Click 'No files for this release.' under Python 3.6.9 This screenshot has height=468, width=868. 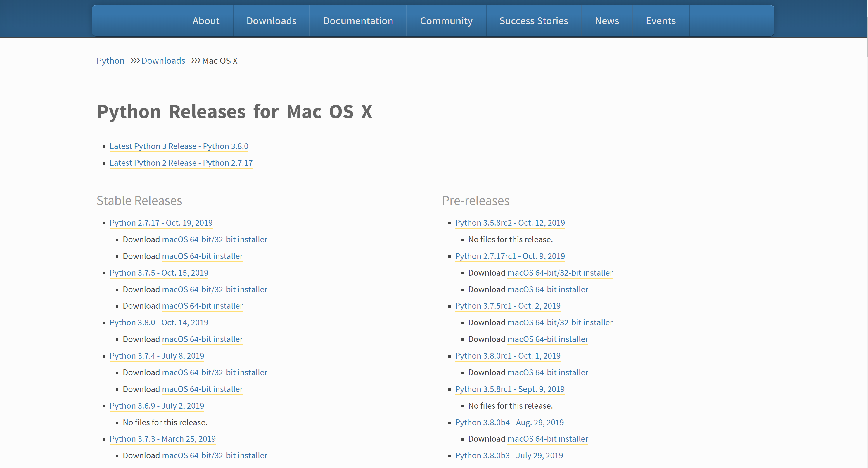pyautogui.click(x=165, y=422)
